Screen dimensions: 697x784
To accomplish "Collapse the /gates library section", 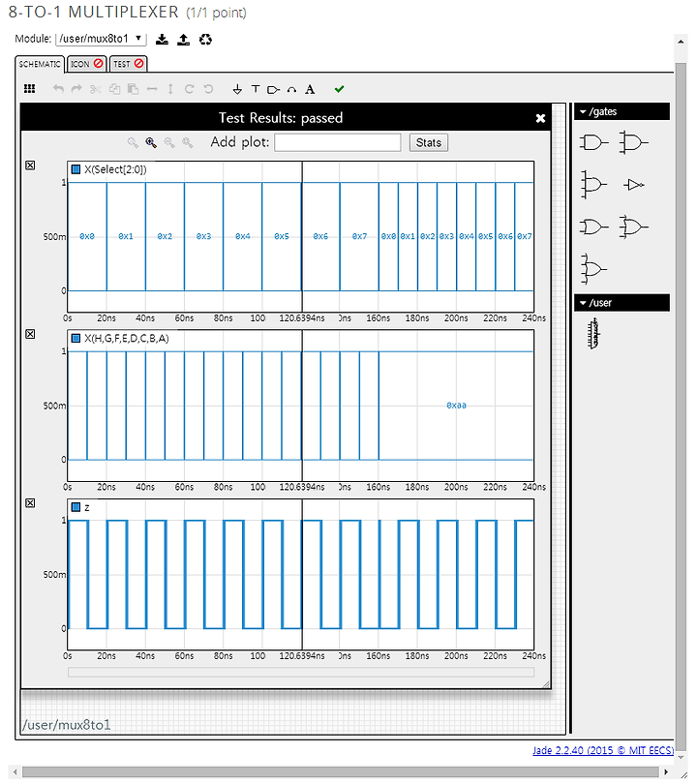I will [x=621, y=111].
